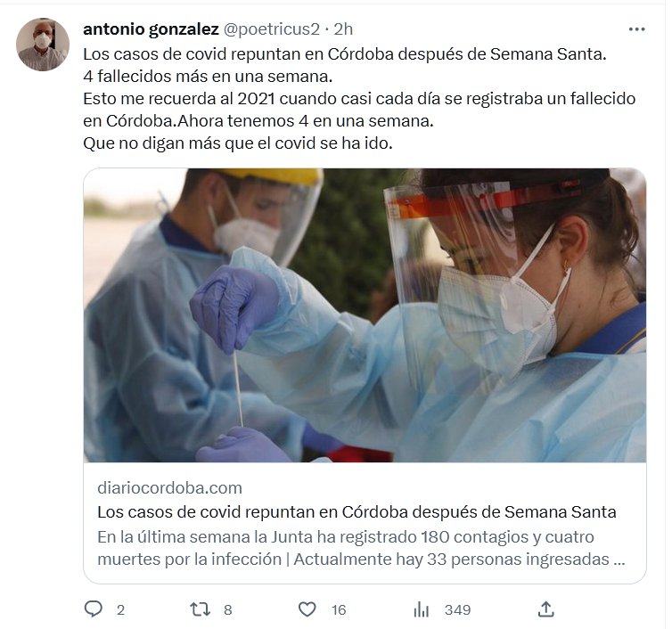Click the tweet text about covid in Córdoba
Image resolution: width=672 pixels, height=629 pixels.
pyautogui.click(x=359, y=99)
